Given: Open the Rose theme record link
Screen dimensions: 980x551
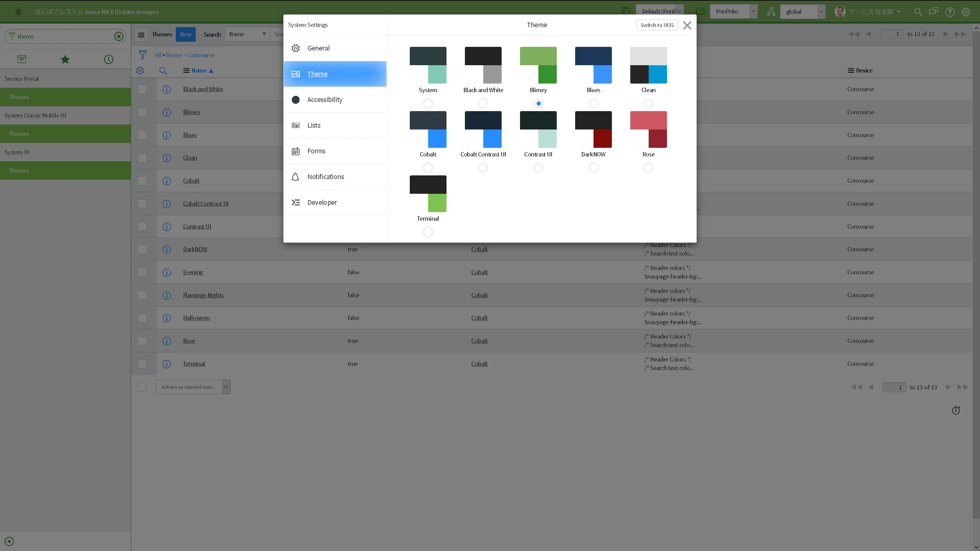Looking at the screenshot, I should (x=189, y=341).
